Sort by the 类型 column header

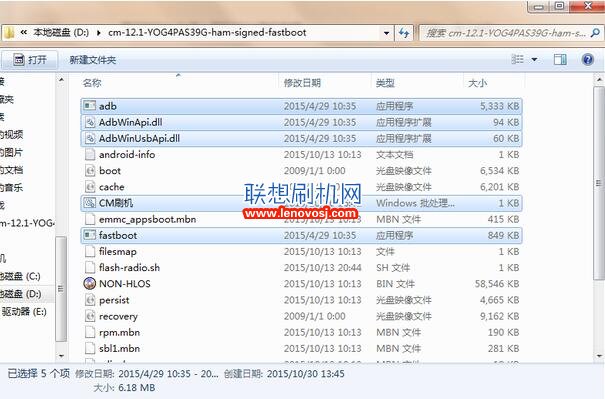tap(385, 83)
